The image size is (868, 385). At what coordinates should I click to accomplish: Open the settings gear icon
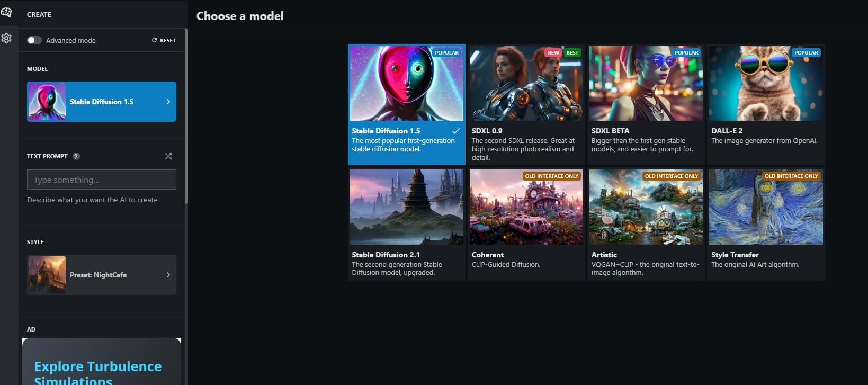(x=6, y=38)
